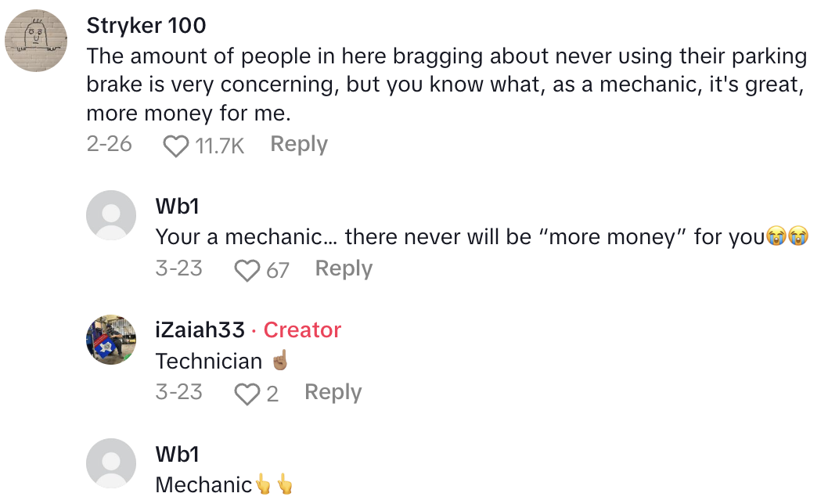Visit the iZaiah33 username link
This screenshot has height=504, width=828.
click(x=200, y=330)
